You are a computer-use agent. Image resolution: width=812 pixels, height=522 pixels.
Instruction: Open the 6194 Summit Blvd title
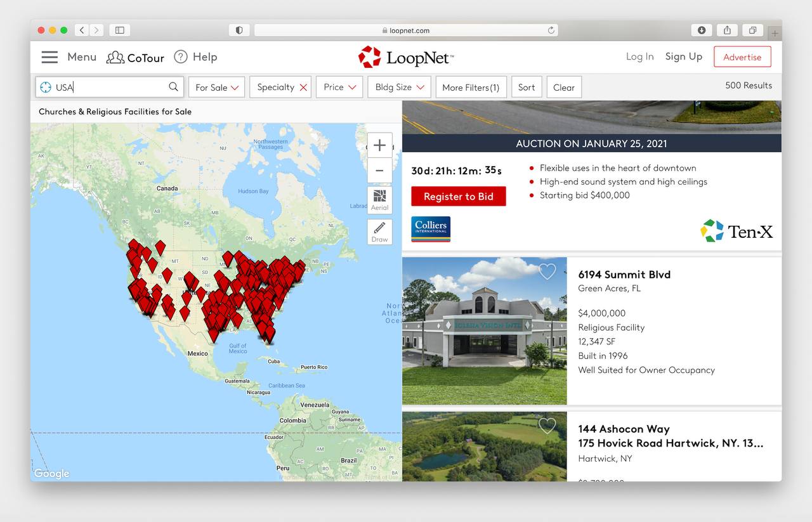[624, 274]
